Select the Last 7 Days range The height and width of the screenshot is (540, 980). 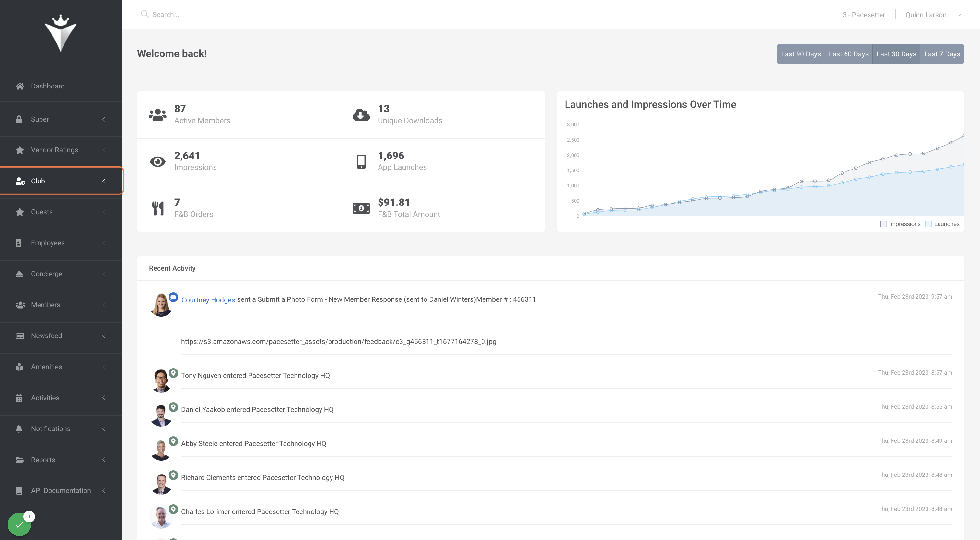pyautogui.click(x=942, y=54)
